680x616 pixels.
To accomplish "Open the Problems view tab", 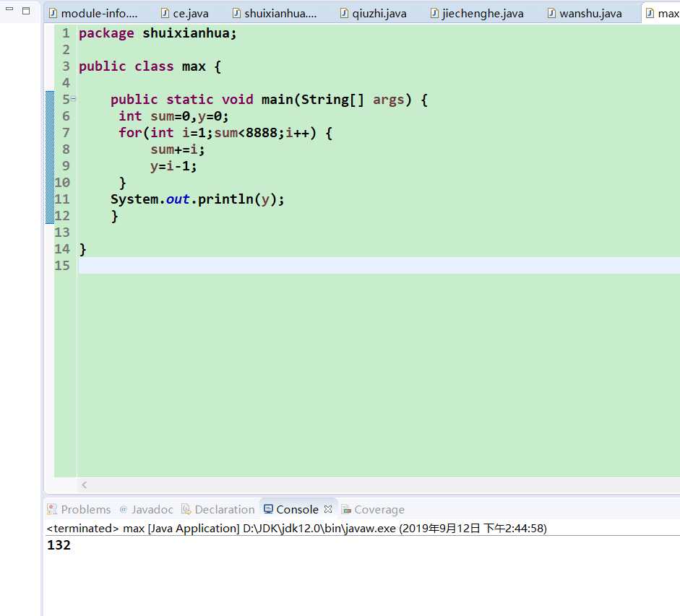I will click(x=79, y=509).
